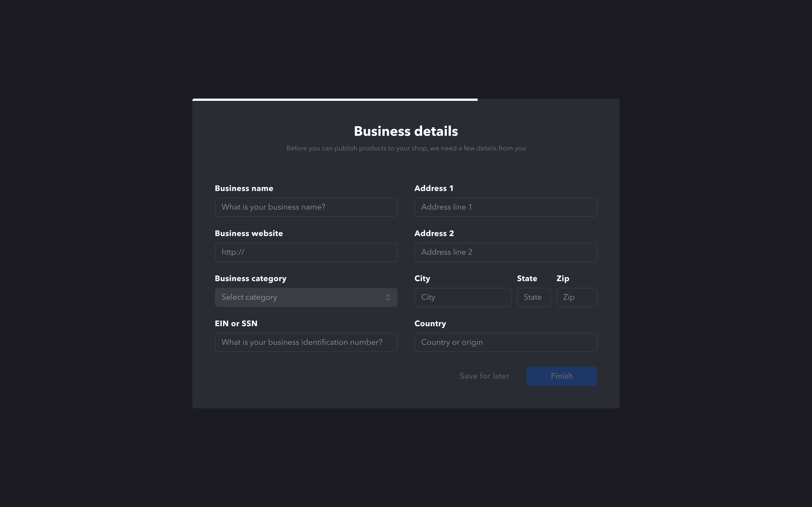
Task: Focus the Address line 1 field
Action: click(505, 207)
